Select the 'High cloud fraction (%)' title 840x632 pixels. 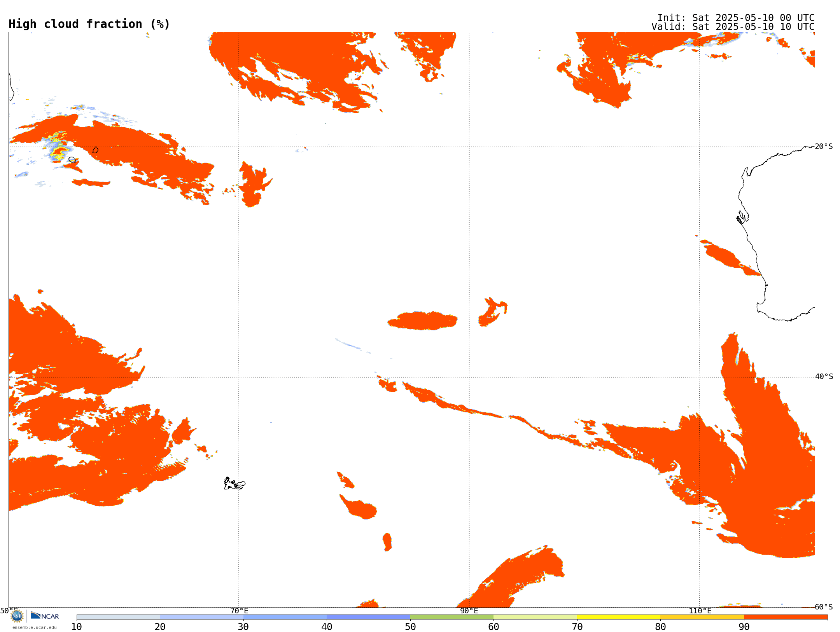click(x=89, y=24)
